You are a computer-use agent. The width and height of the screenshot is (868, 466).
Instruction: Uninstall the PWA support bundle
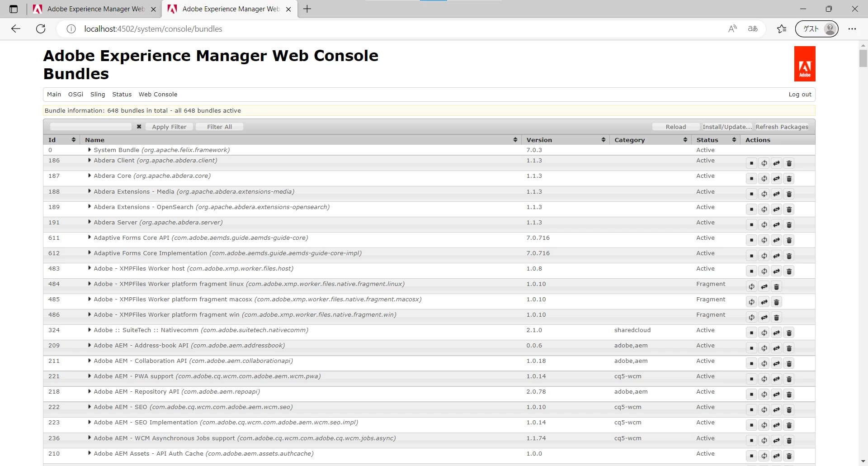[x=789, y=379]
